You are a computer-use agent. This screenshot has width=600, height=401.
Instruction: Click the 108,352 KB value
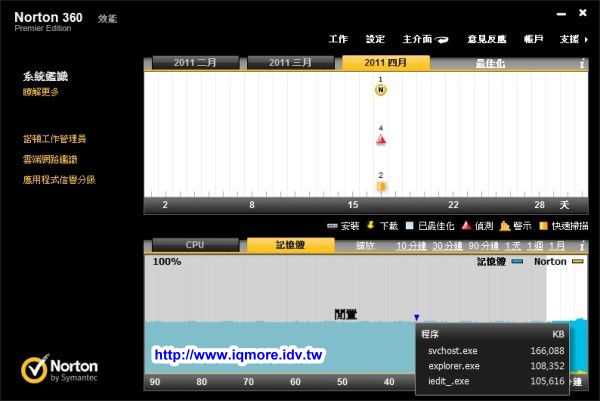click(x=547, y=366)
